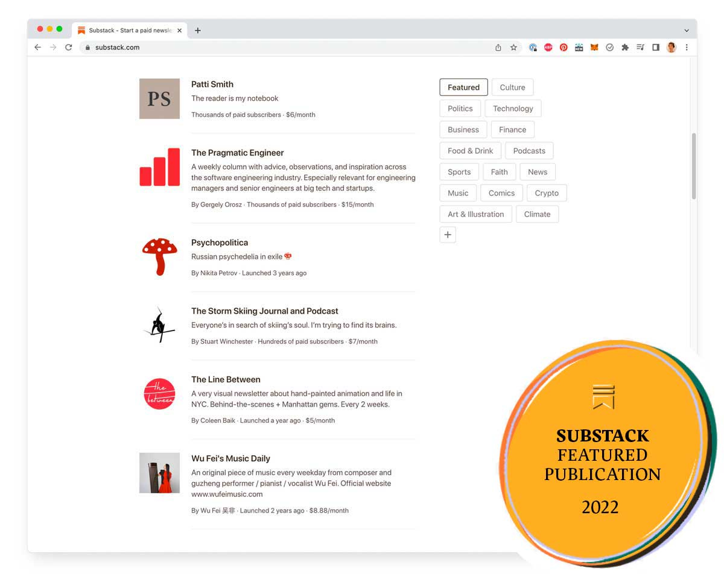Pick the Sports category
Viewport: 724px width, 588px height.
point(459,172)
